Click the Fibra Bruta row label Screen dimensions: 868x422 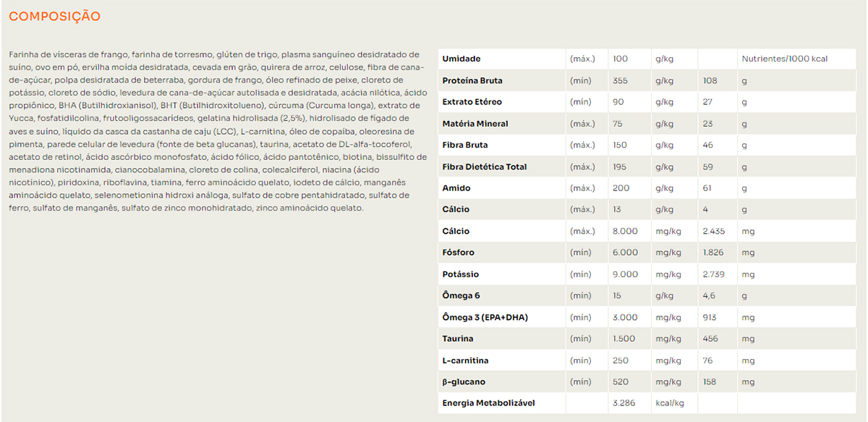pos(465,145)
